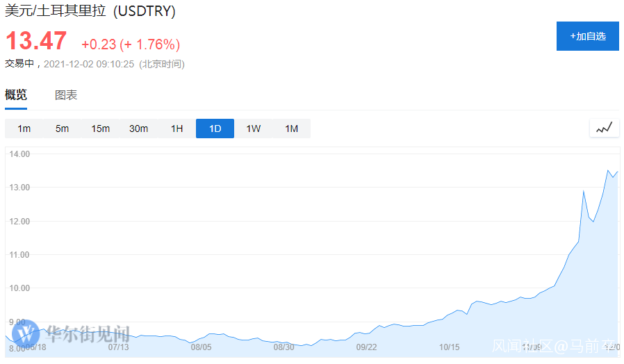Switch to the 1H timeframe
Image resolution: width=624 pixels, height=364 pixels.
pos(176,129)
